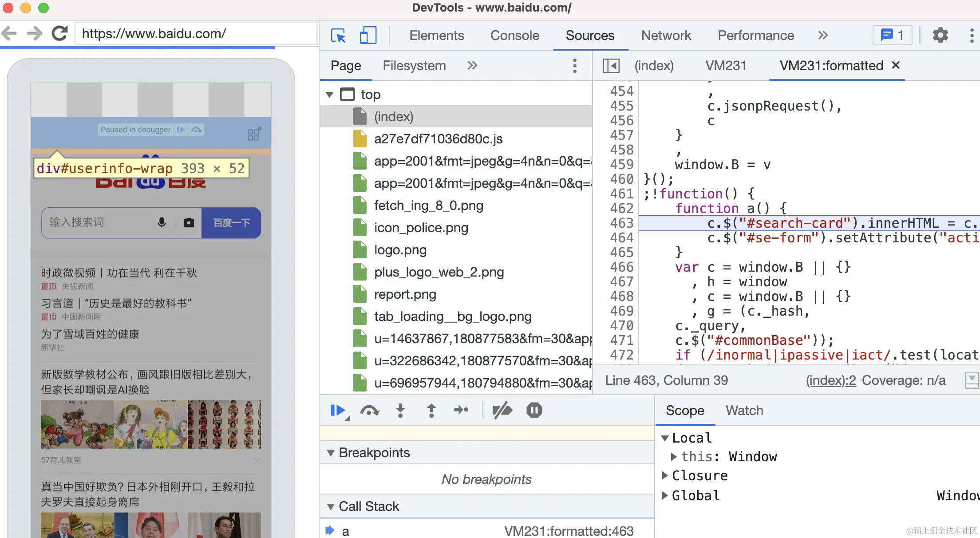Toggle pause on exceptions button
Image resolution: width=980 pixels, height=538 pixels.
click(x=534, y=410)
